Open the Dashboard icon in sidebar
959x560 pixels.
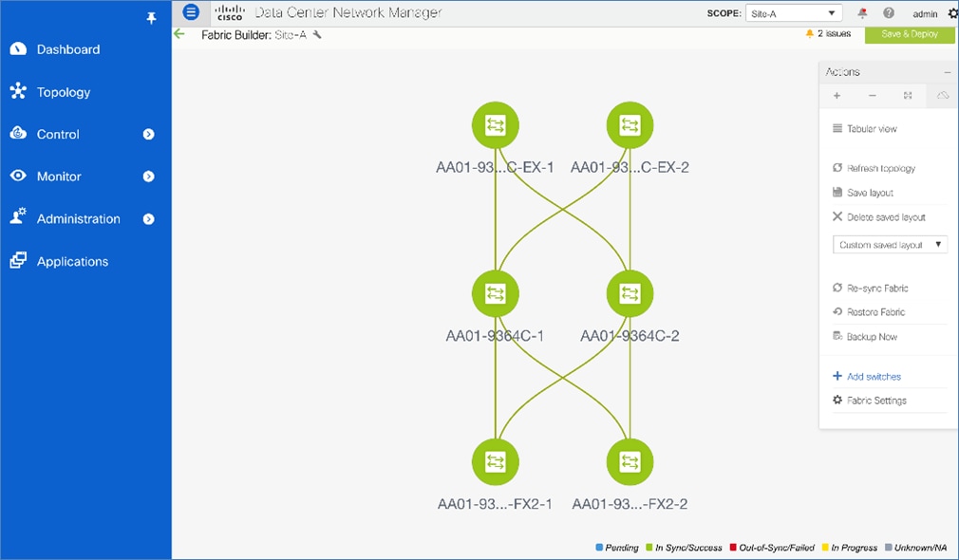pos(18,49)
